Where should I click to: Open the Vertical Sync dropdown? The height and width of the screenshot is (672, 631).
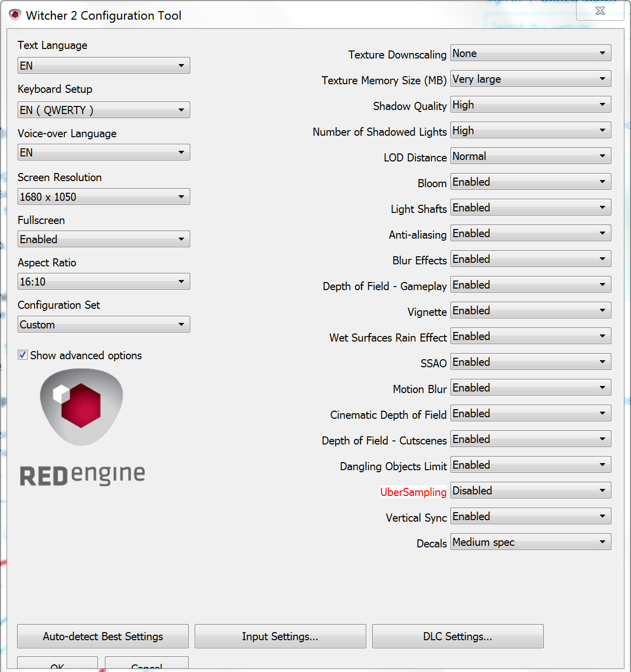point(531,516)
